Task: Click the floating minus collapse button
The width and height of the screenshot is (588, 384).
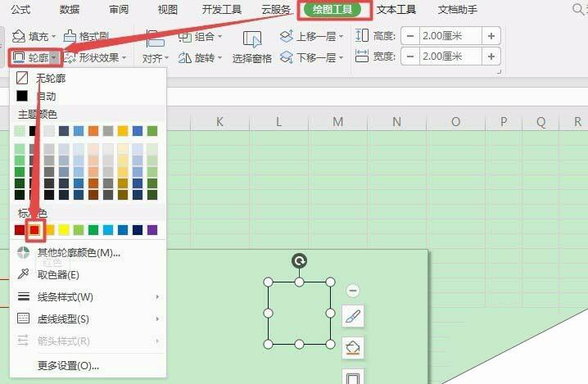Action: coord(353,290)
